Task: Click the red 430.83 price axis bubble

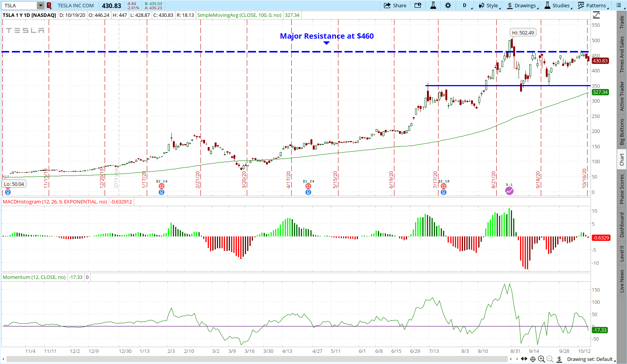Action: click(600, 61)
